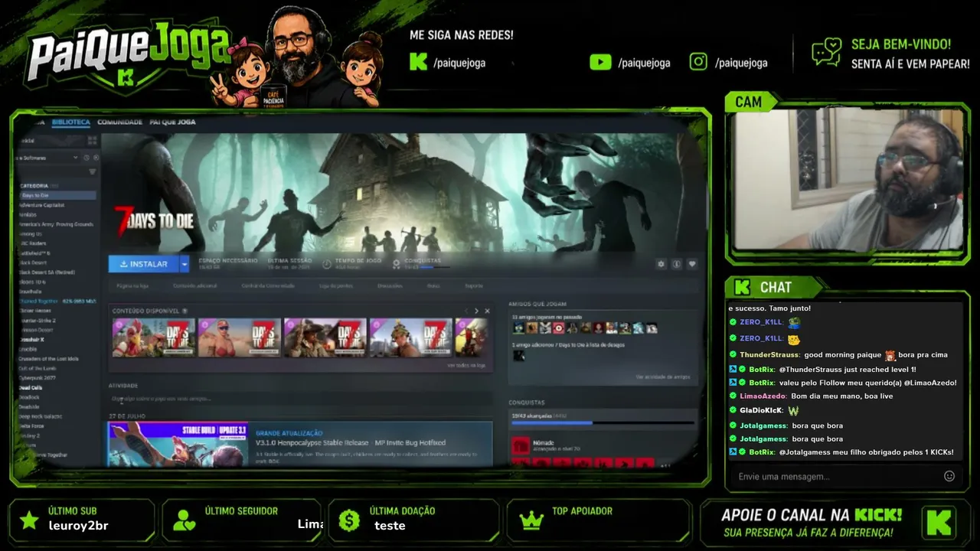Viewport: 980px width, 551px height.
Task: Click LimaoAzedo username in chat
Action: [763, 396]
